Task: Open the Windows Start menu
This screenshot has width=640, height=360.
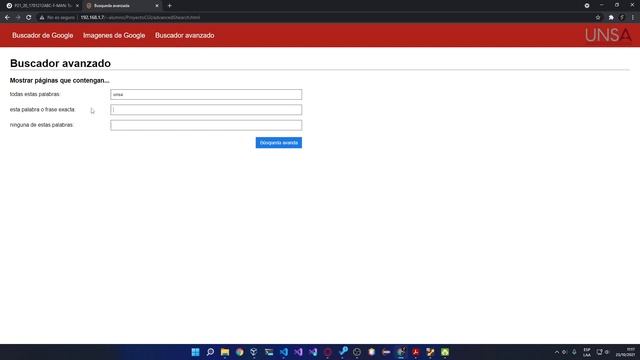Action: [196, 352]
